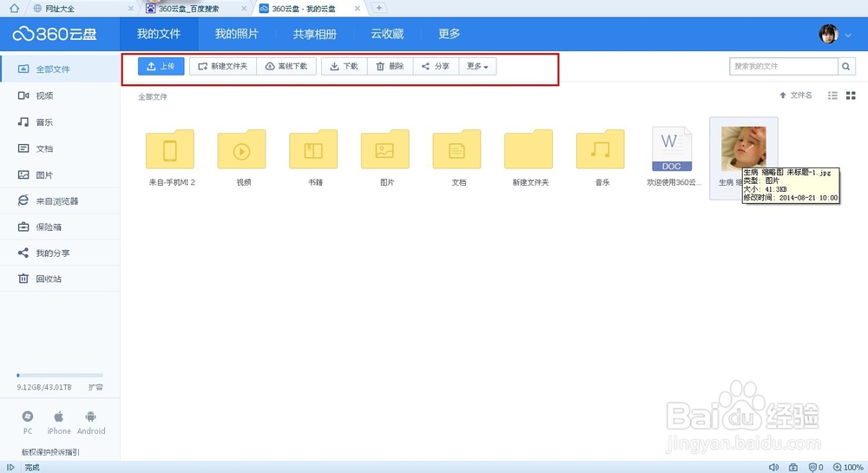Sort files by 文件名

(x=796, y=95)
